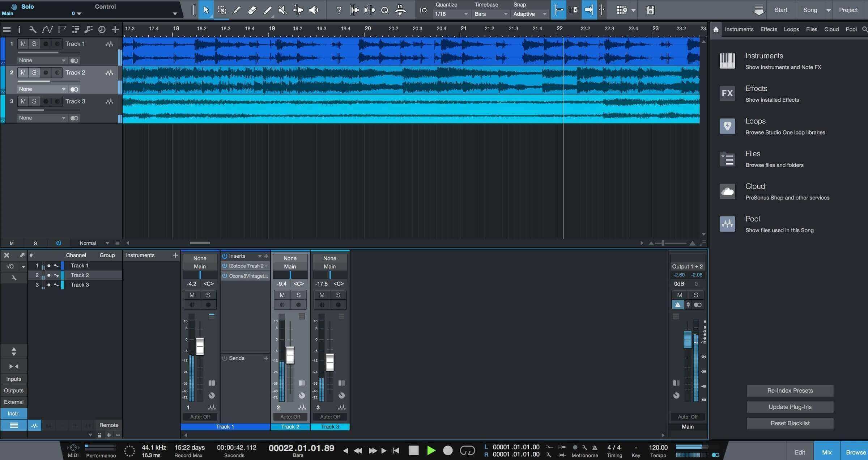
Task: Select the Listen (speaker) tool
Action: [x=313, y=10]
